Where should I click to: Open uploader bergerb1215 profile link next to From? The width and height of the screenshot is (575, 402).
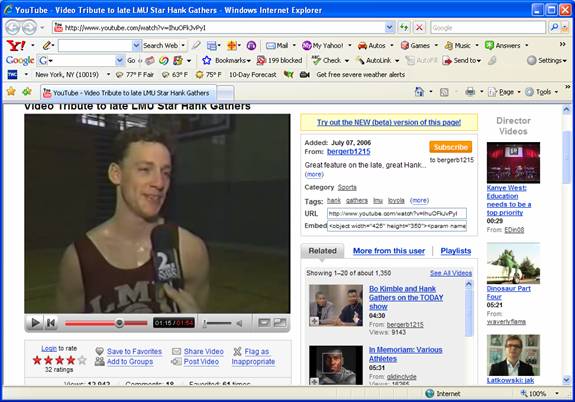pyautogui.click(x=348, y=151)
